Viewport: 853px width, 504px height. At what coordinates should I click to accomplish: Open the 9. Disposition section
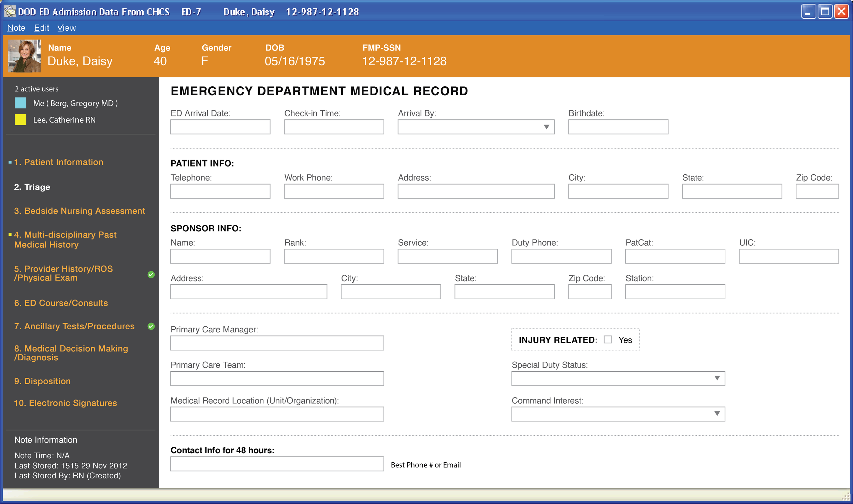coord(42,381)
